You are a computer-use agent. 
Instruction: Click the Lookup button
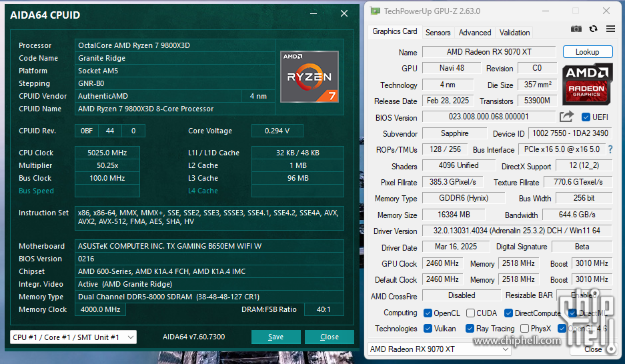tap(587, 52)
